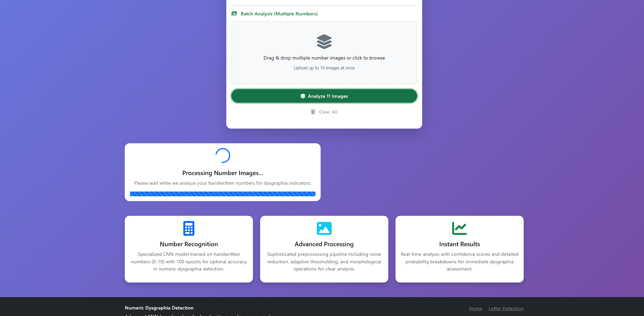
Task: Click the Instant Results card title
Action: pyautogui.click(x=459, y=244)
